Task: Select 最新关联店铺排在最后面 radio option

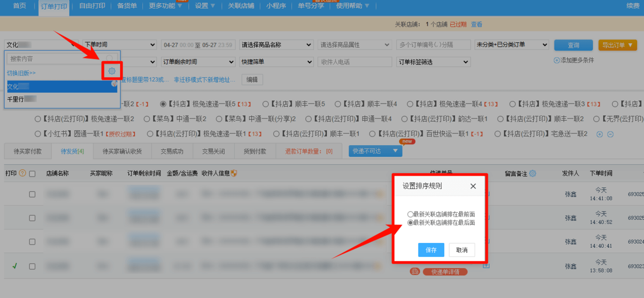Action: click(x=410, y=223)
